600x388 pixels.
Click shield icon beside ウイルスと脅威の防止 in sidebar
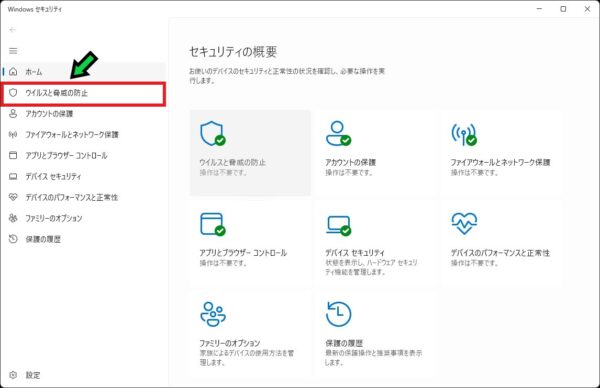[x=13, y=93]
